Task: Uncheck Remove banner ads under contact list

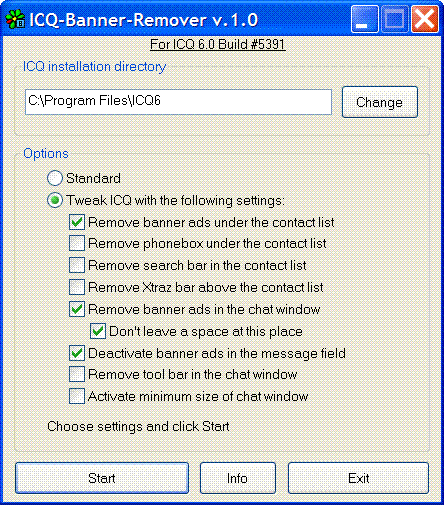Action: (77, 222)
